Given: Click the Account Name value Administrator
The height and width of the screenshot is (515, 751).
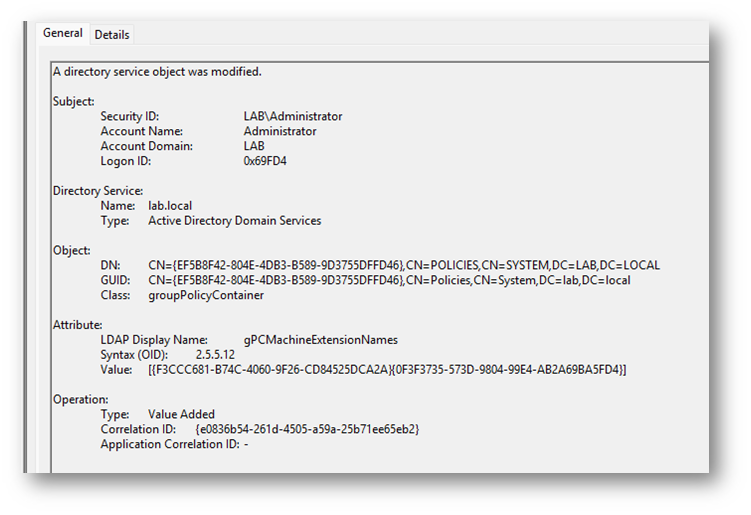Looking at the screenshot, I should pos(280,131).
